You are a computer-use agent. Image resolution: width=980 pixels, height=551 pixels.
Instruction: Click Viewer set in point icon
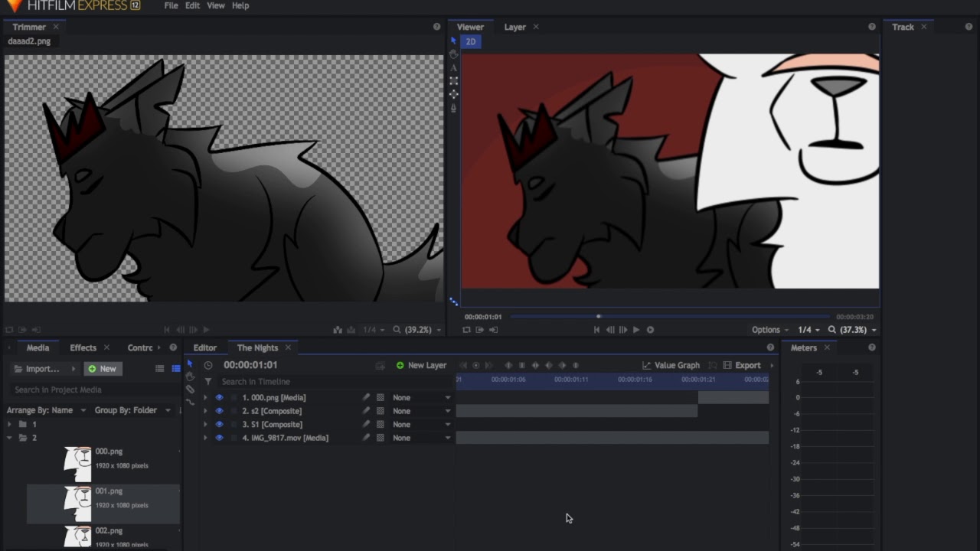pyautogui.click(x=479, y=330)
